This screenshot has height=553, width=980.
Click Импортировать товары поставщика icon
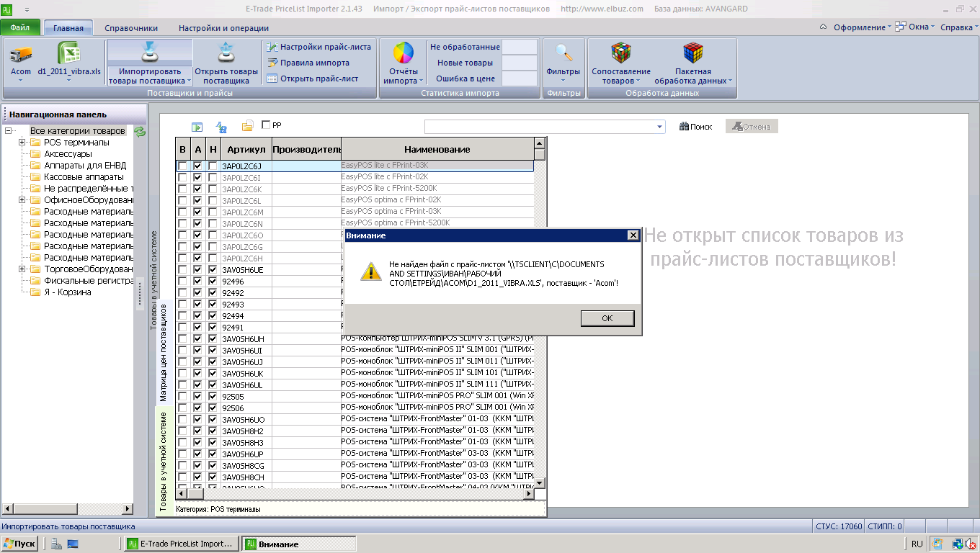click(x=150, y=53)
